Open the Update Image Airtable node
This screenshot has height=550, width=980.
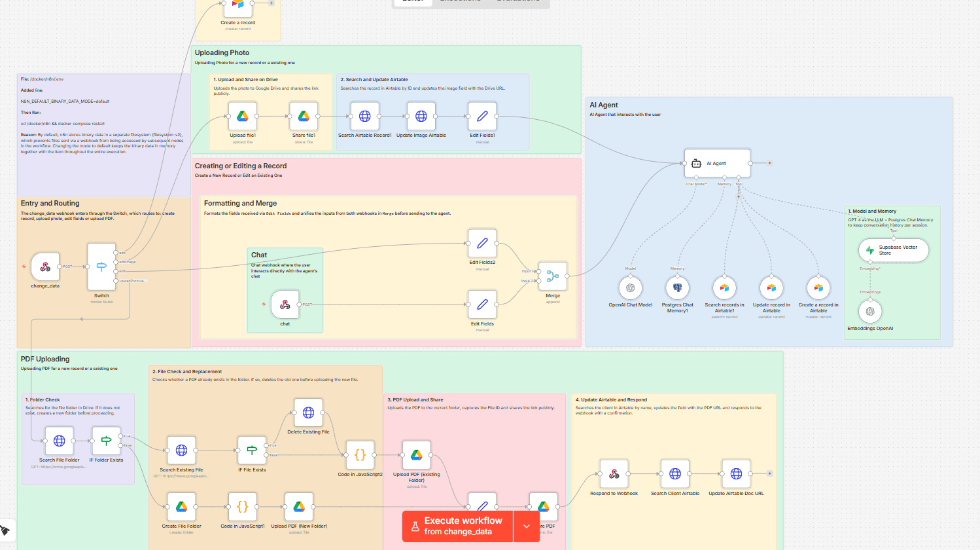pos(421,116)
